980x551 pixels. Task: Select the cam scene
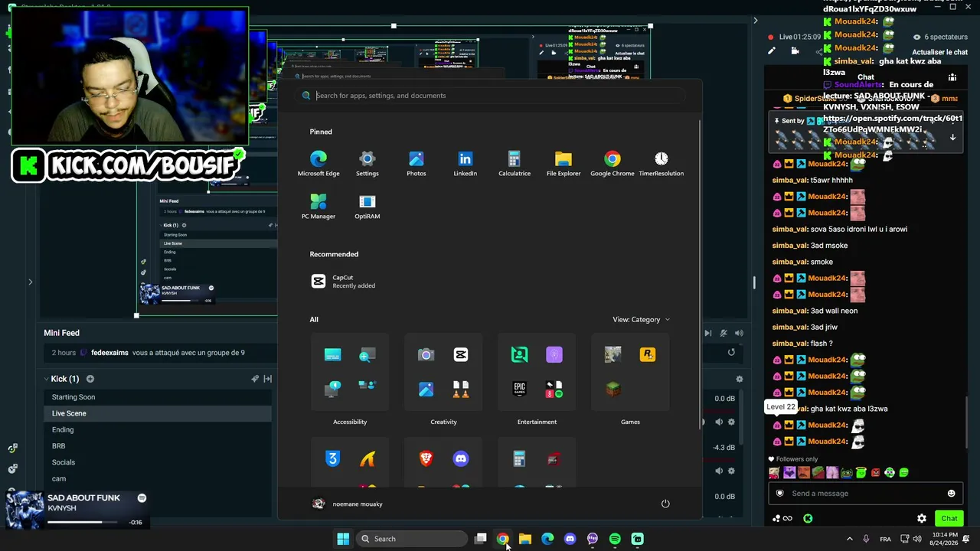click(x=158, y=479)
